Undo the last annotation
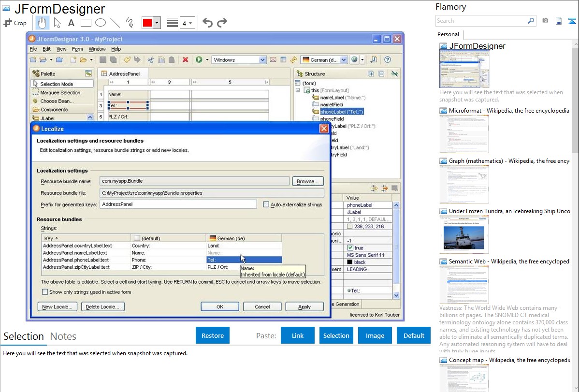Image resolution: width=579 pixels, height=392 pixels. click(x=207, y=23)
